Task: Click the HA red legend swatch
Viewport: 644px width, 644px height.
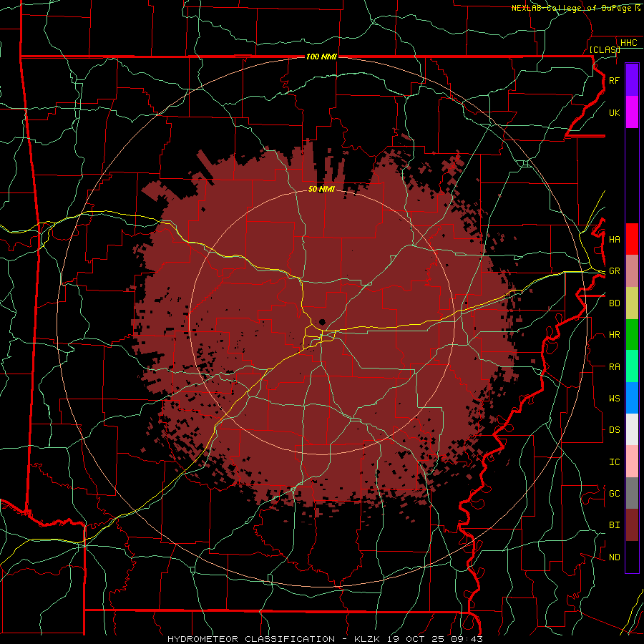Action: 632,239
